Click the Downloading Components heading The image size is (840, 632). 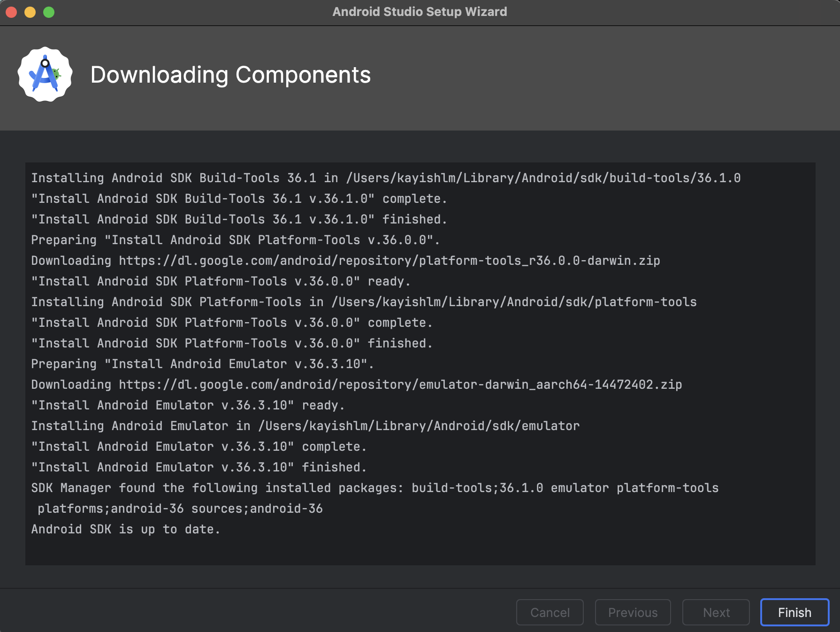[x=230, y=75]
